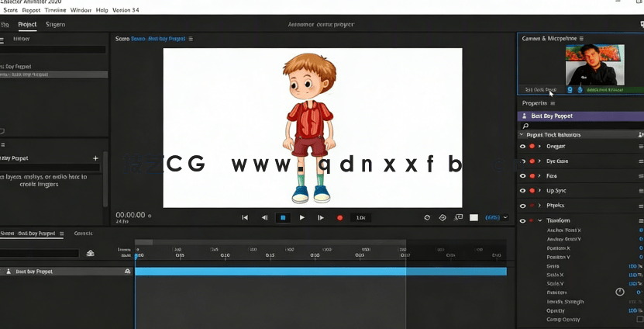Image resolution: width=644 pixels, height=329 pixels.
Task: Start recording with the red Record button
Action: 339,217
